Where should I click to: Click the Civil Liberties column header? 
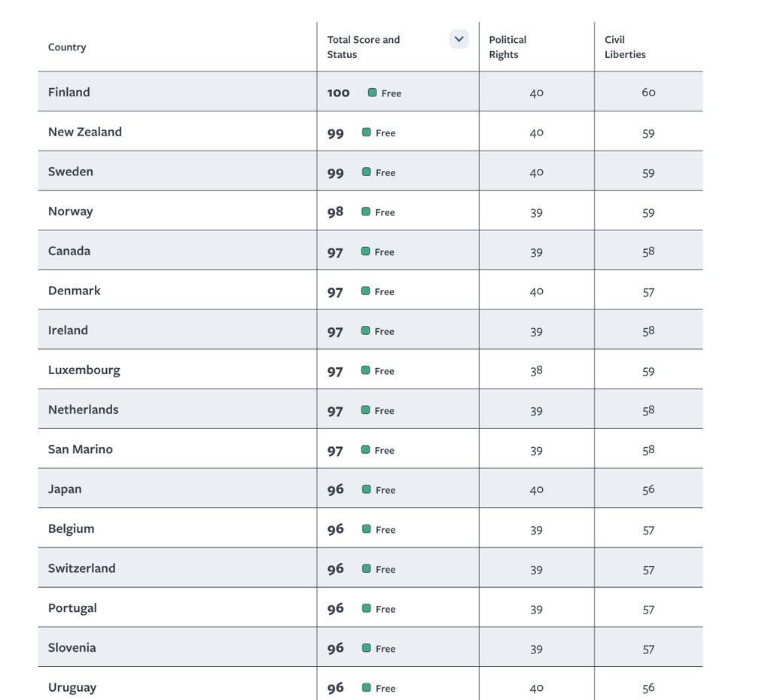tap(625, 47)
